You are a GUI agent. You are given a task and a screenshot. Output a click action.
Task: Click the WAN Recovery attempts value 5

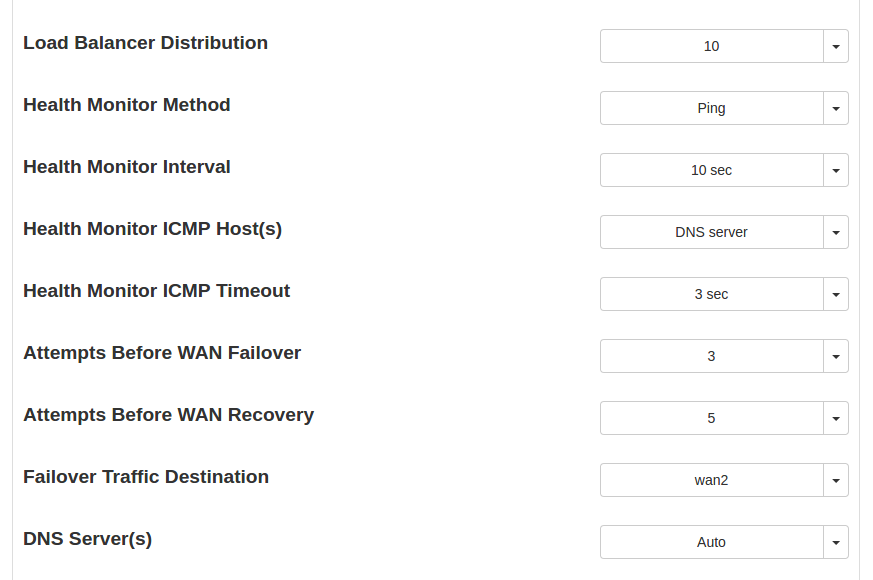tap(711, 418)
